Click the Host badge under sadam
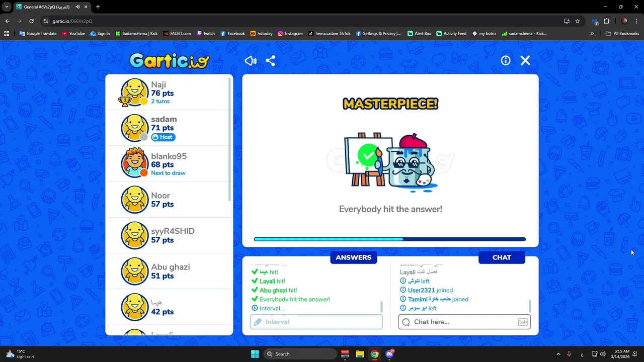Image resolution: width=644 pixels, height=362 pixels. (x=163, y=137)
